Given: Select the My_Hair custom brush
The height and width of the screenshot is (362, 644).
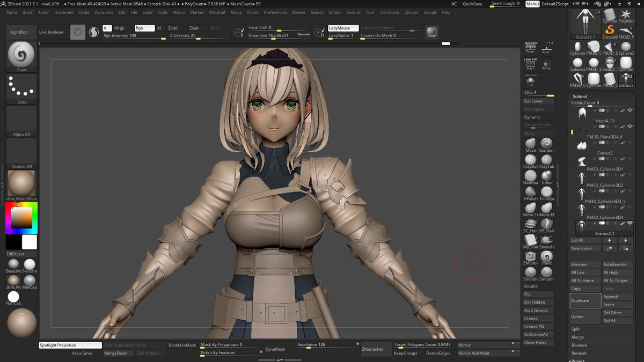Looking at the screenshot, I should click(x=530, y=241).
